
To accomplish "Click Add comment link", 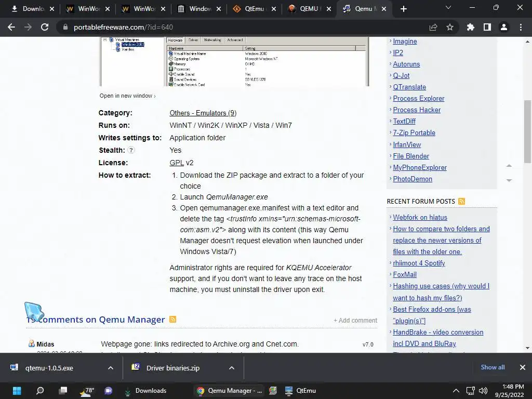I will (x=355, y=320).
